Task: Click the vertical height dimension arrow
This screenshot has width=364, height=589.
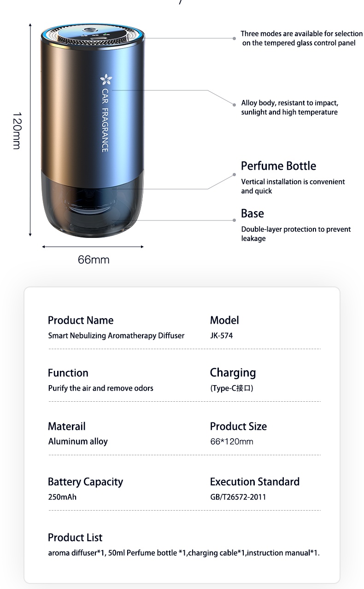Action: [30, 129]
